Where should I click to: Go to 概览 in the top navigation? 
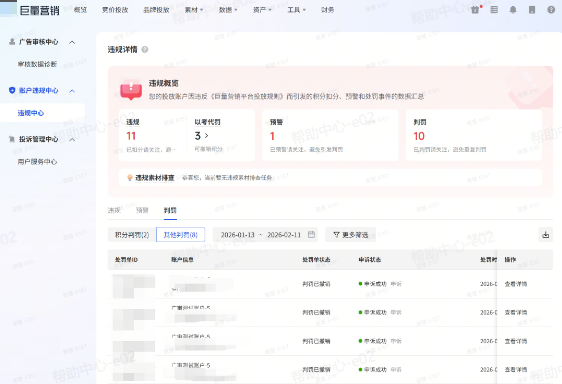[x=80, y=10]
